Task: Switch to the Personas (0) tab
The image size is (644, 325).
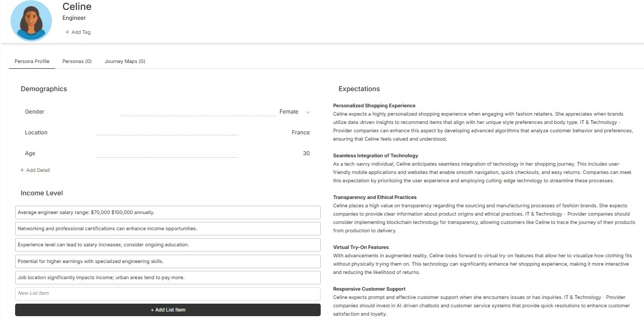Action: point(77,61)
